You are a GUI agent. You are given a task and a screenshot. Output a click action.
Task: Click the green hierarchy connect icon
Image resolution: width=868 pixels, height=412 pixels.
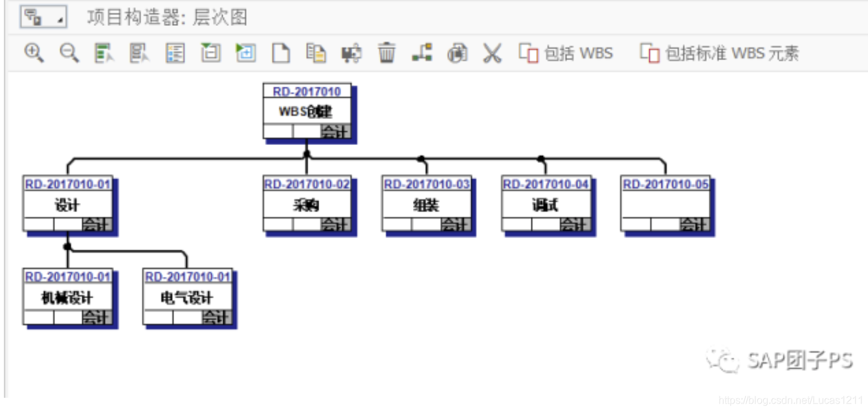pos(422,53)
